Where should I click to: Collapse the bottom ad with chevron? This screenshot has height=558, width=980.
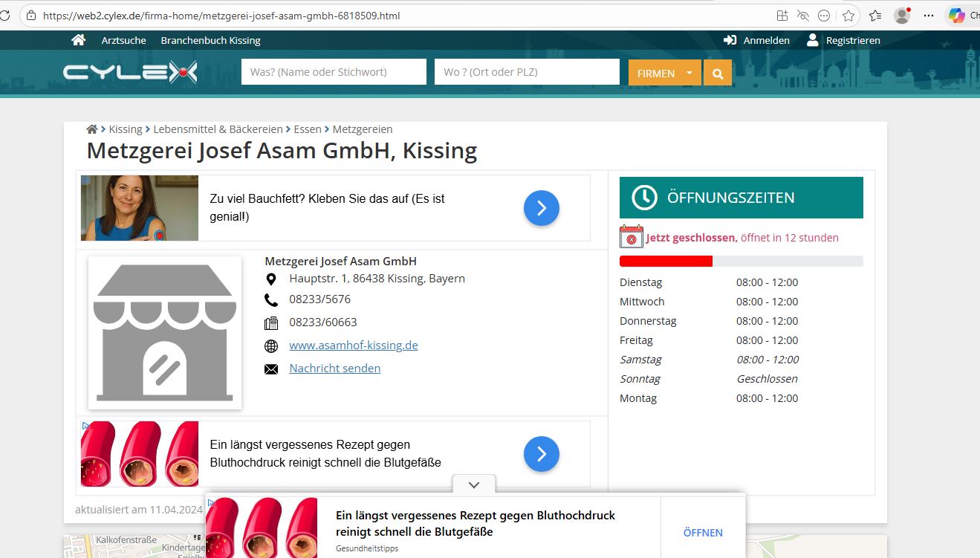(474, 484)
